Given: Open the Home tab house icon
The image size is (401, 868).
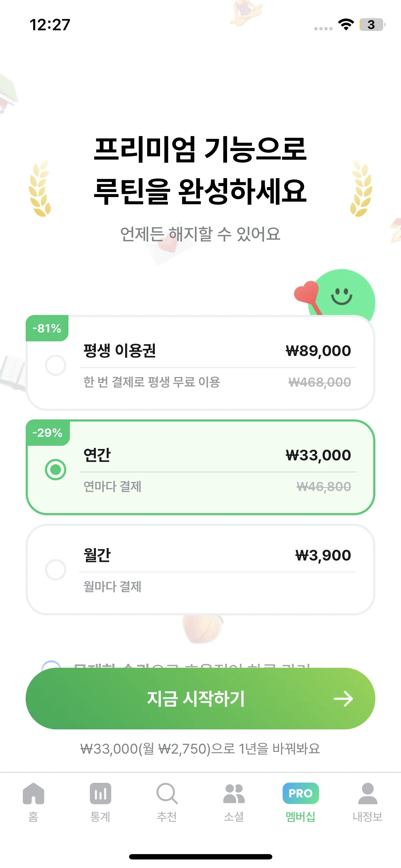Looking at the screenshot, I should [x=33, y=794].
